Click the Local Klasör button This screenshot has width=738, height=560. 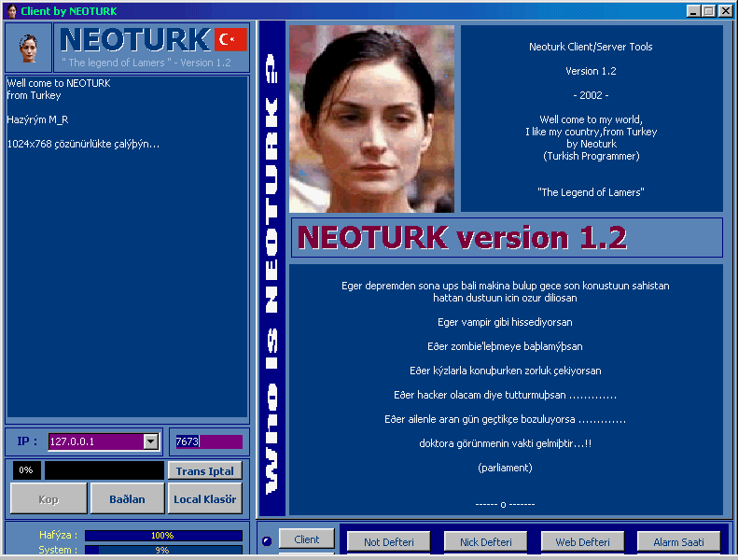pos(206,498)
